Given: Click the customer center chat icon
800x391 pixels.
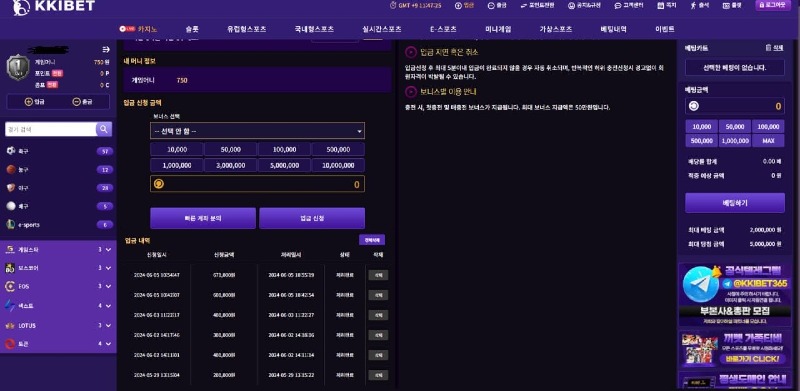Looking at the screenshot, I should tap(617, 5).
